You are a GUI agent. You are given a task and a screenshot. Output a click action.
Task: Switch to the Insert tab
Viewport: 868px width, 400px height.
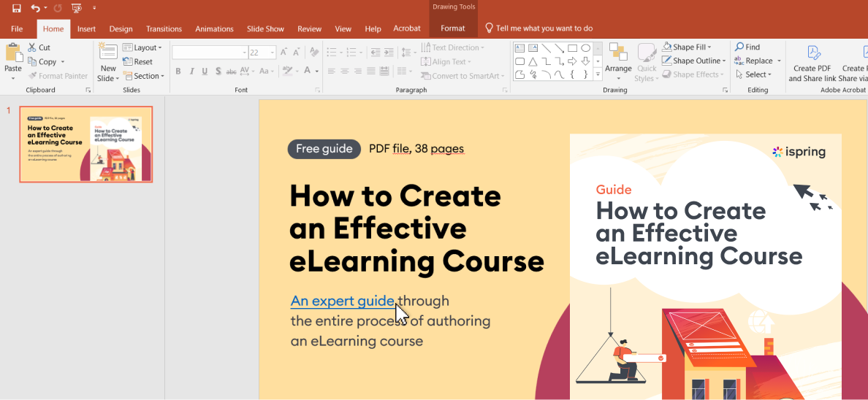point(86,28)
